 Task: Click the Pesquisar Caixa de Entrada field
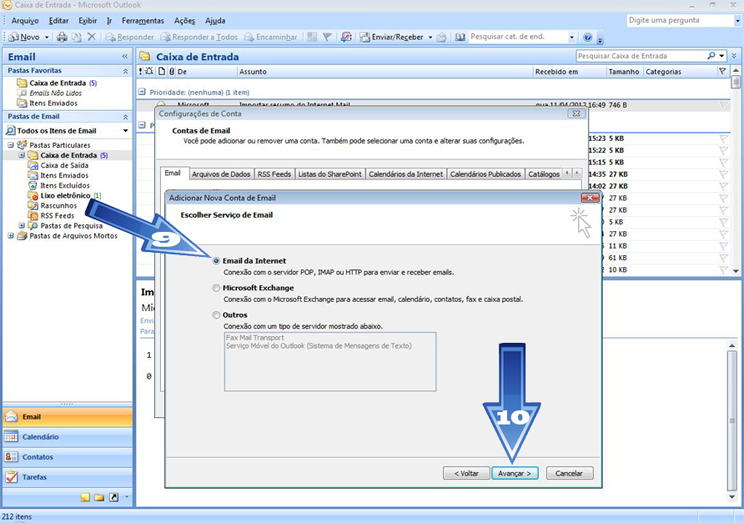[x=641, y=56]
